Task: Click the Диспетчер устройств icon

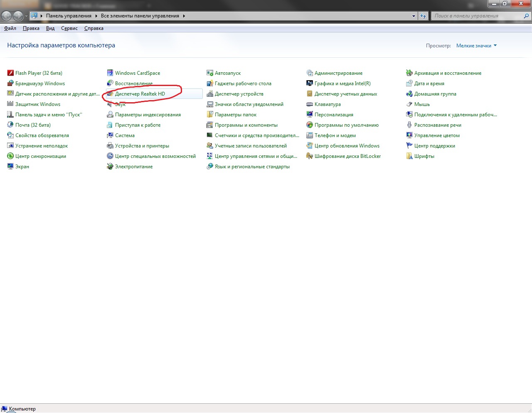Action: (x=210, y=94)
